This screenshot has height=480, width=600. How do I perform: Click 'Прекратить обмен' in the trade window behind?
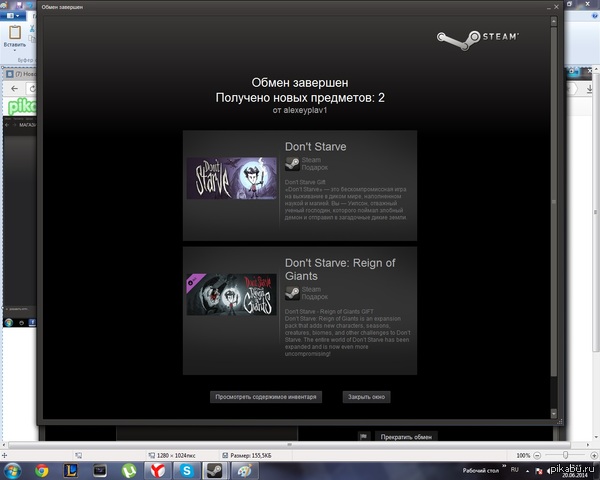coord(406,437)
